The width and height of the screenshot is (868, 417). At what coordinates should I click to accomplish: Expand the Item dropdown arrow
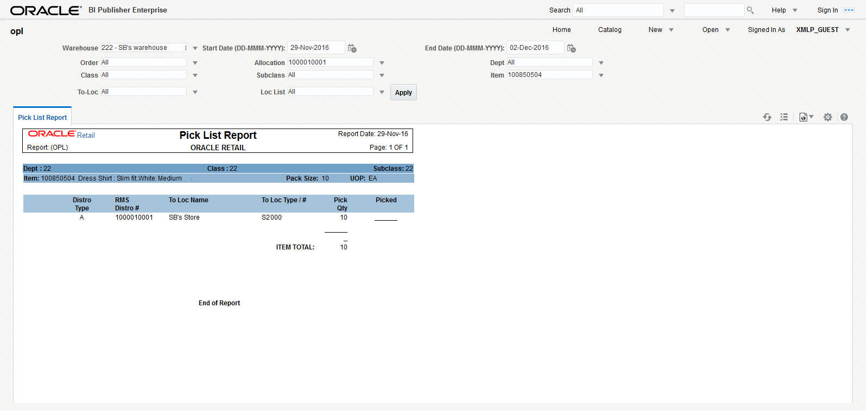(x=601, y=75)
